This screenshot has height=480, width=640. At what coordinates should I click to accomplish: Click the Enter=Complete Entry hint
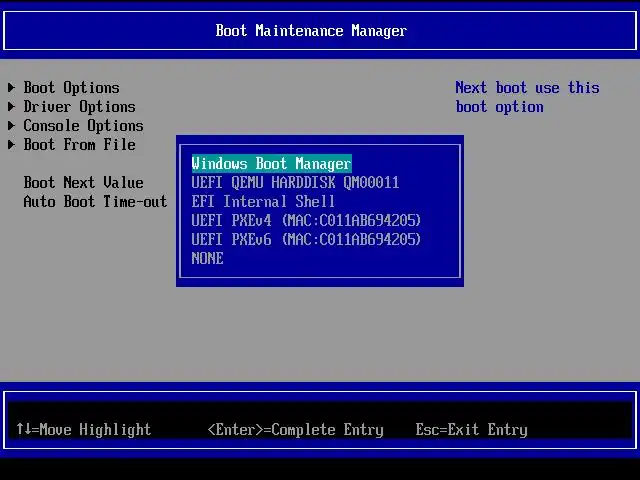pyautogui.click(x=296, y=429)
